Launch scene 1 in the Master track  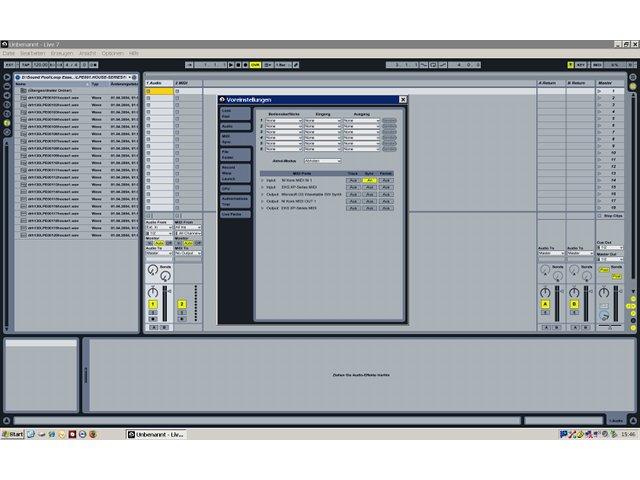coord(600,91)
